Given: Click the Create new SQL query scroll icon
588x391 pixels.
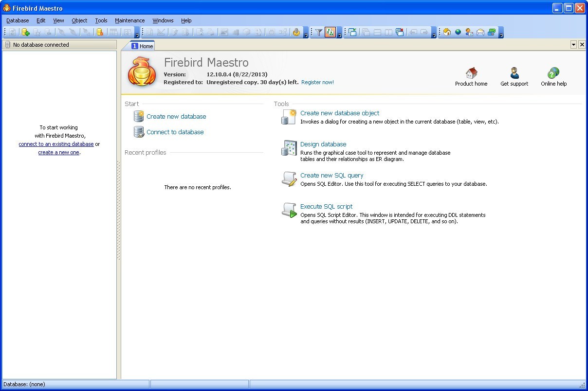Looking at the screenshot, I should 289,178.
